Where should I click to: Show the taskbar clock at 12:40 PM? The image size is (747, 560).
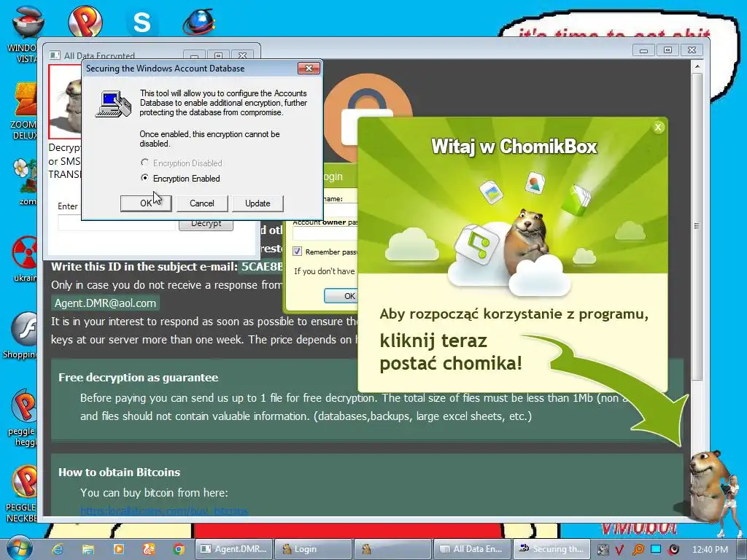click(710, 550)
